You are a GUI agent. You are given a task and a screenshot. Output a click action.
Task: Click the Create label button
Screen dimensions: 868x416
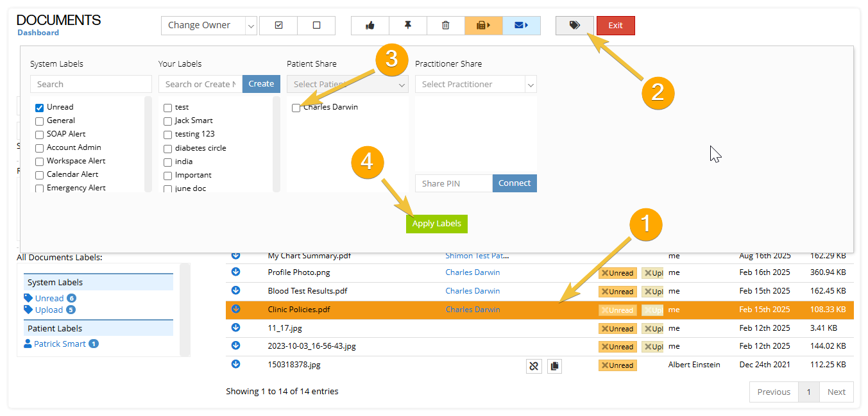[261, 84]
